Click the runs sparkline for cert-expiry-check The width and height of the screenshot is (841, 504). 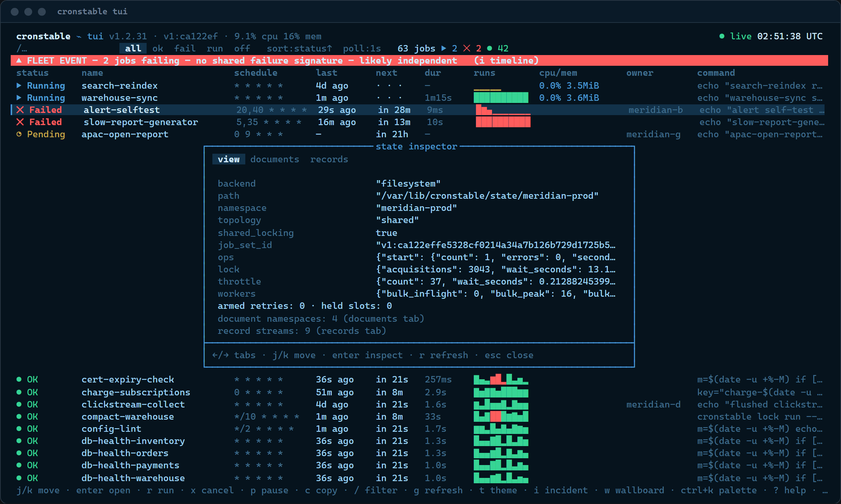pyautogui.click(x=501, y=379)
